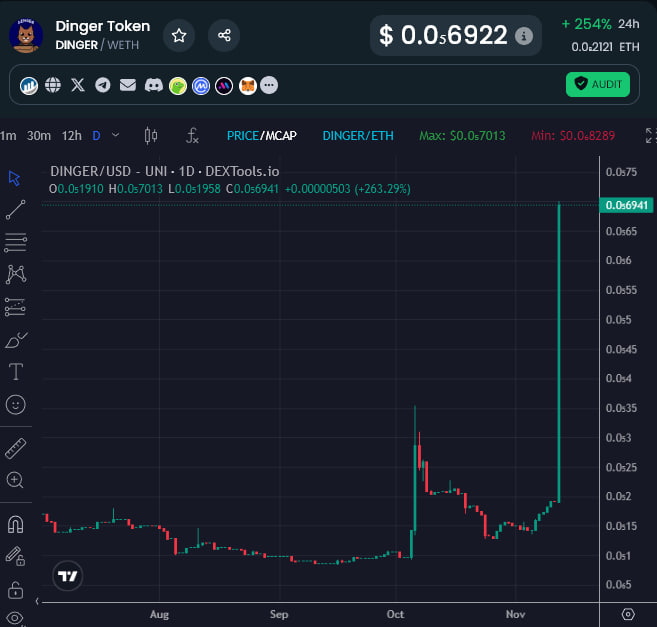Viewport: 657px width, 627px height.
Task: Click the Max price $0.0₅7013 text
Action: pos(462,136)
